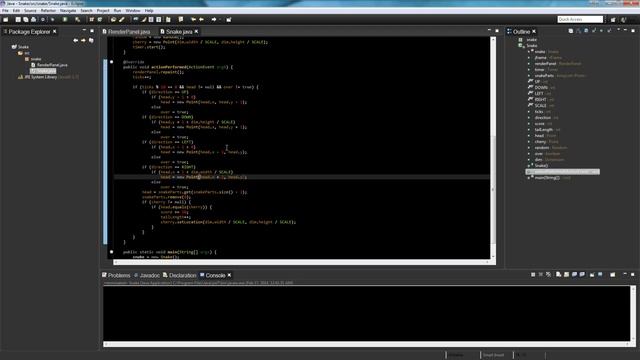Open the Project menu
This screenshot has width=640, height=360.
point(103,11)
